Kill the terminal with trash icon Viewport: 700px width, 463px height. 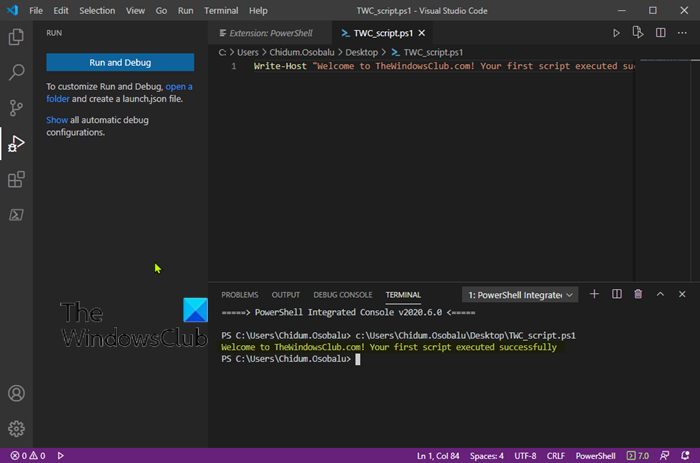pyautogui.click(x=638, y=294)
